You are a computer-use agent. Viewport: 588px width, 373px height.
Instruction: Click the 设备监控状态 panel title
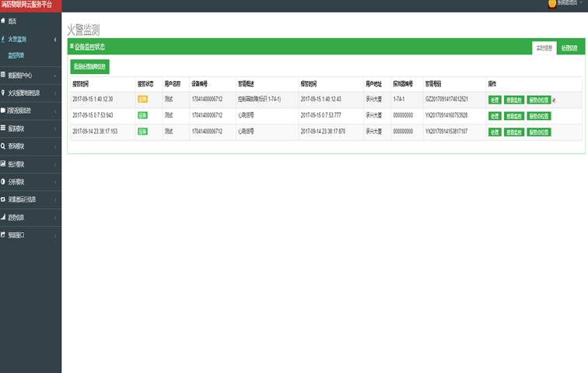89,47
